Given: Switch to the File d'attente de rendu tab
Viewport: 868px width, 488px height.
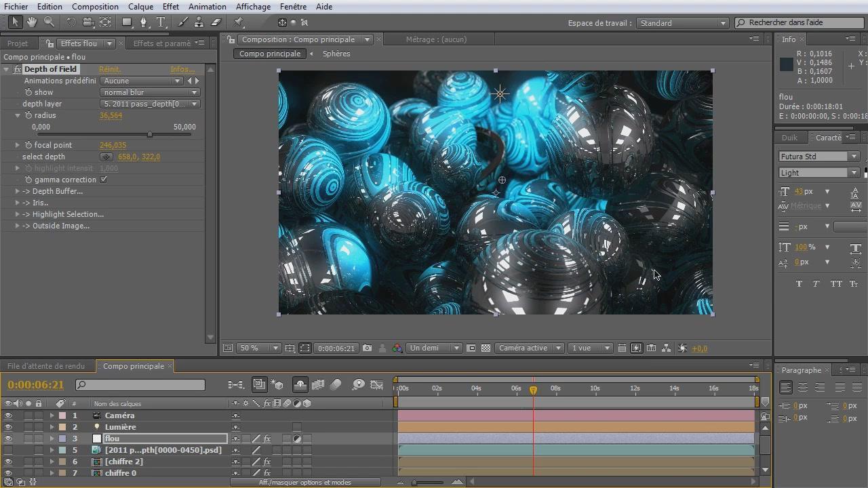Looking at the screenshot, I should (46, 366).
